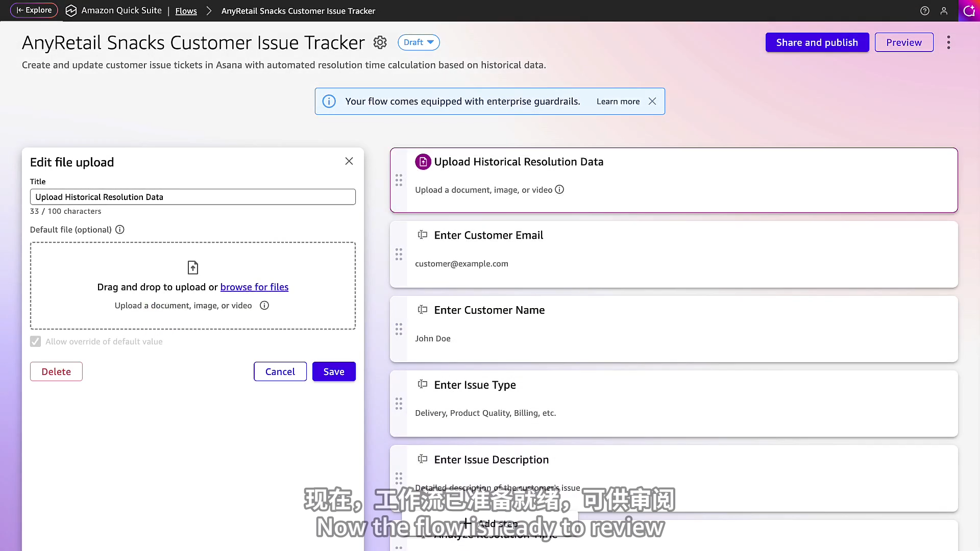Viewport: 980px width, 551px height.
Task: Click the Delete button
Action: point(56,371)
